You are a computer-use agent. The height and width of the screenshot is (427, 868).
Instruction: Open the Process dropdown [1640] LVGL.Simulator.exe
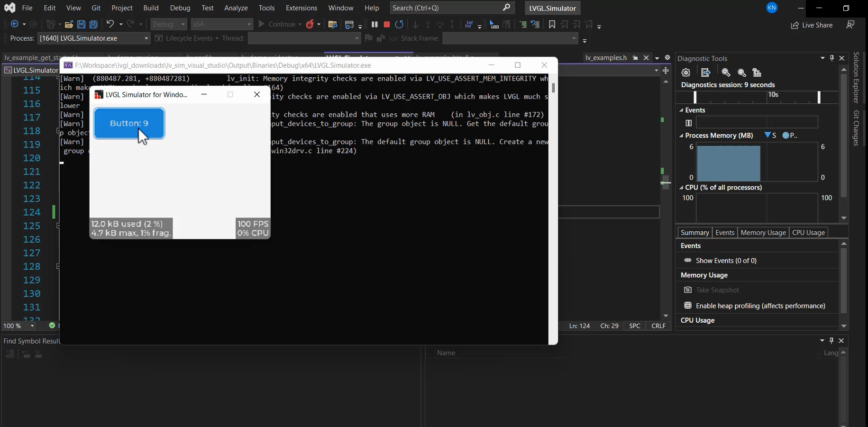94,38
